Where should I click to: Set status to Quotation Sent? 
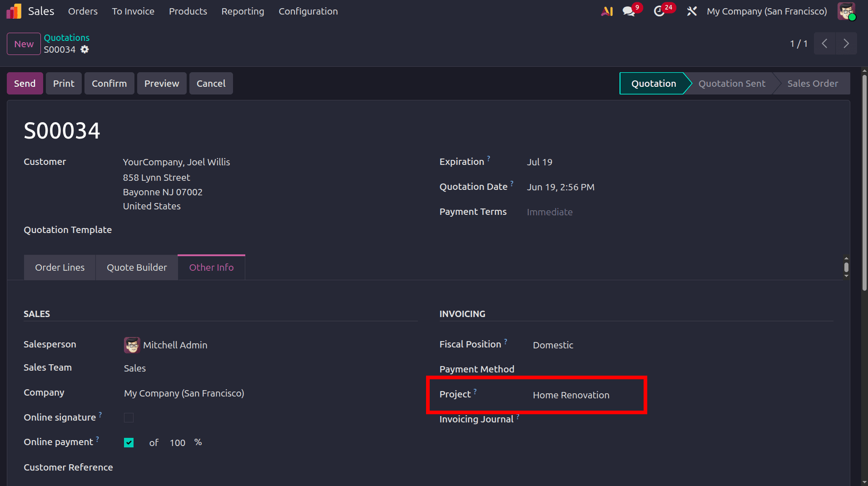[x=732, y=84]
